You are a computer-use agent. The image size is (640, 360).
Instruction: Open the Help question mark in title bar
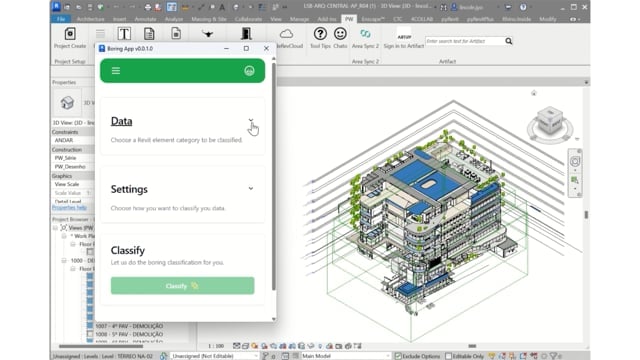pos(523,7)
